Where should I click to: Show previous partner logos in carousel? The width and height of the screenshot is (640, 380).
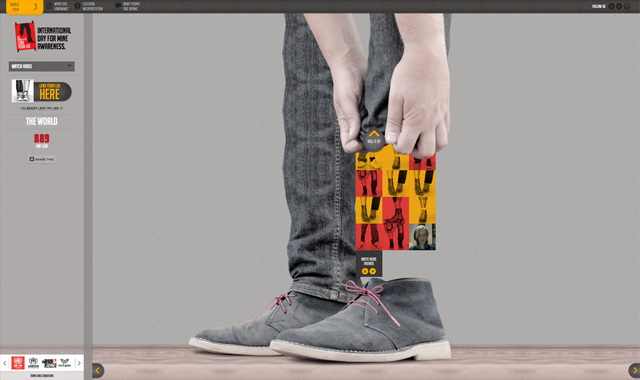pos(5,363)
